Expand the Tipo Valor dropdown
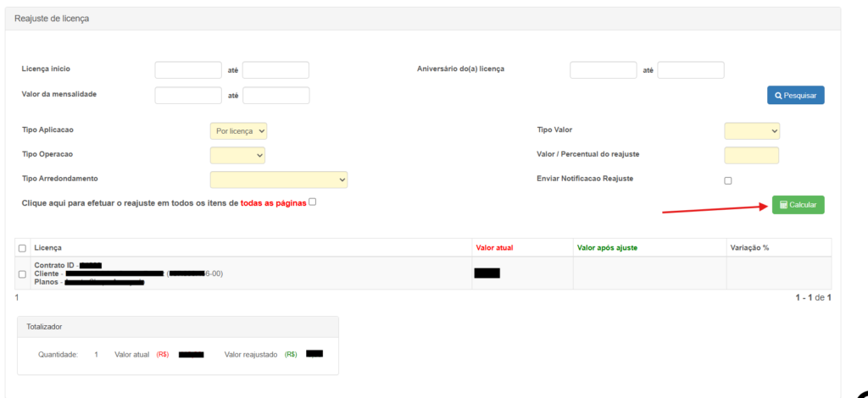Viewport: 868px width, 398px height. click(x=751, y=131)
